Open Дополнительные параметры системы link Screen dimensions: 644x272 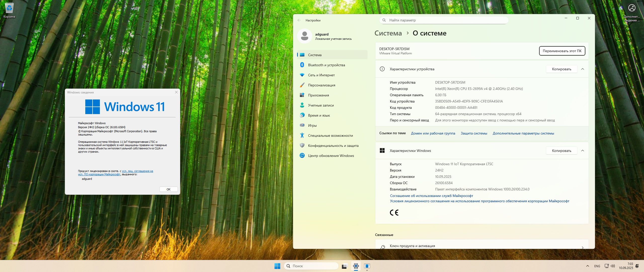click(x=523, y=133)
